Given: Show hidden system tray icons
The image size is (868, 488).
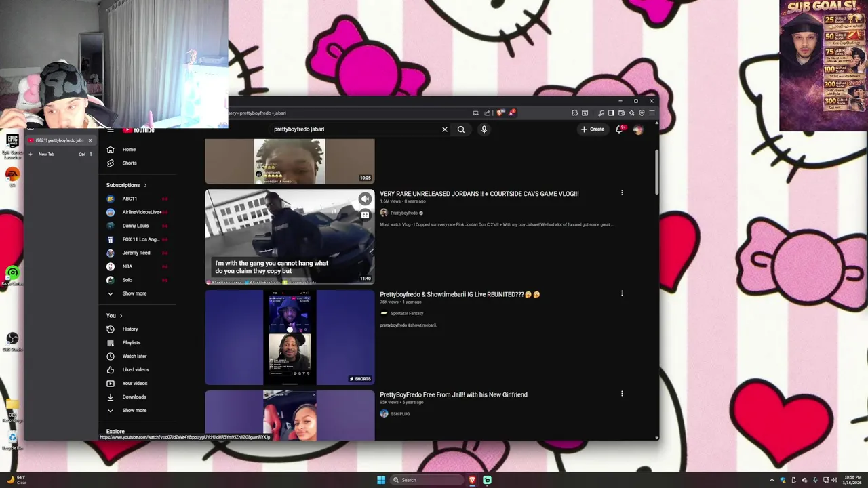Looking at the screenshot, I should pyautogui.click(x=772, y=480).
